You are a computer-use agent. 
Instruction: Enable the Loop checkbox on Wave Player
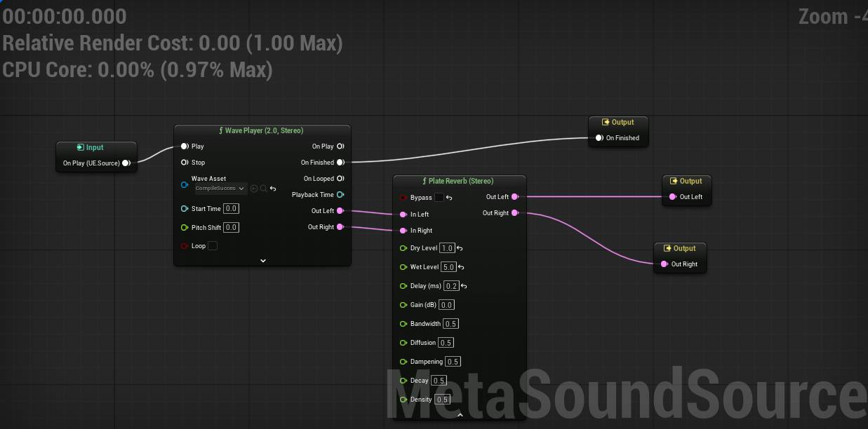pos(213,245)
